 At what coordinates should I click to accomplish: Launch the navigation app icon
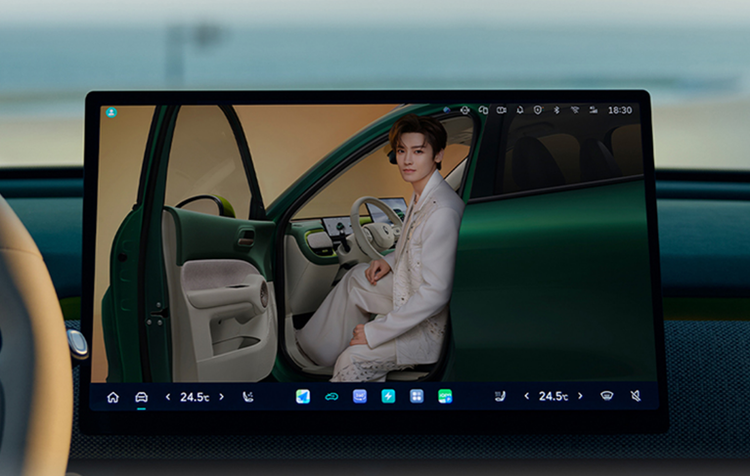303,396
